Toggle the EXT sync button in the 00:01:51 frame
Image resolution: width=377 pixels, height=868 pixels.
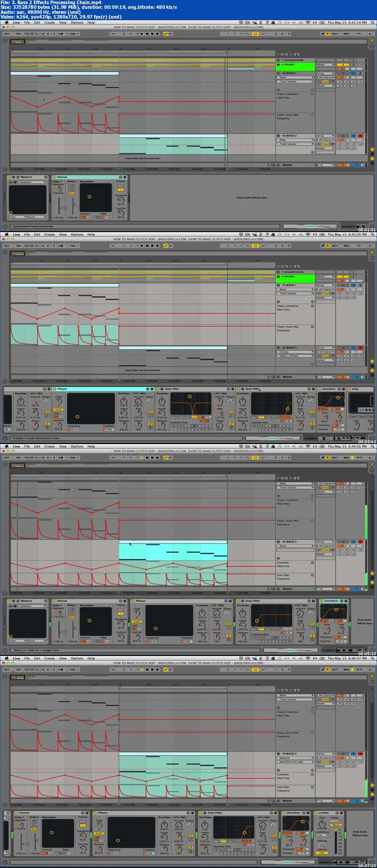(7, 34)
